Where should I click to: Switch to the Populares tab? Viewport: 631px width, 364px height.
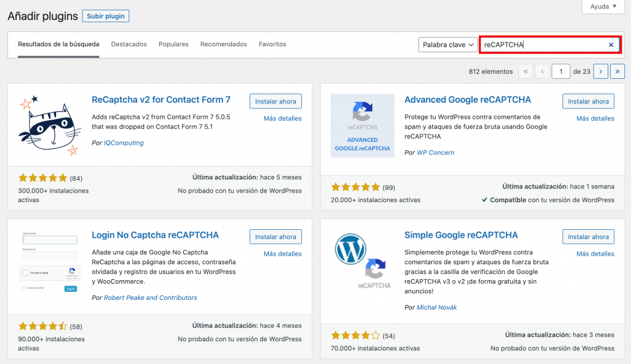[173, 44]
